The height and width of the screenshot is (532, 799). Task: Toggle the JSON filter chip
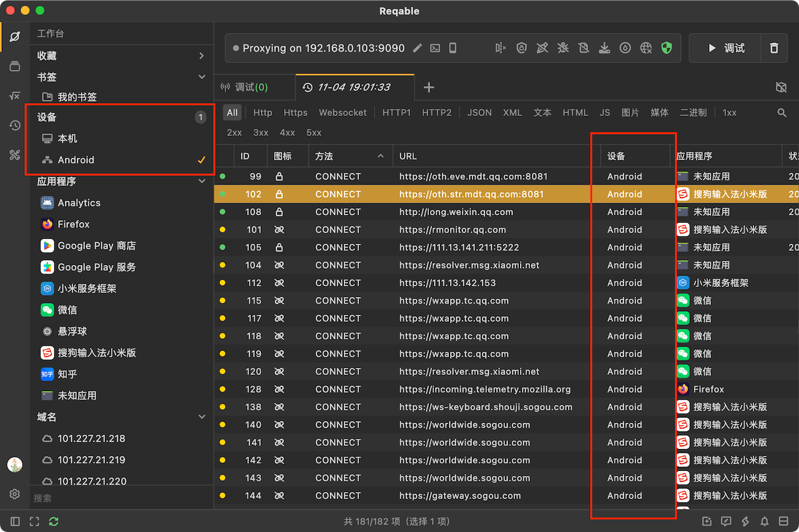point(479,113)
